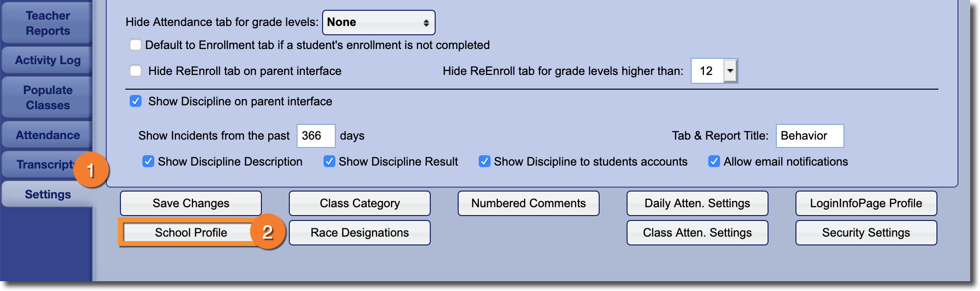Viewport: 980px width, 291px height.
Task: Click the Tab & Report Title field
Action: pos(809,136)
